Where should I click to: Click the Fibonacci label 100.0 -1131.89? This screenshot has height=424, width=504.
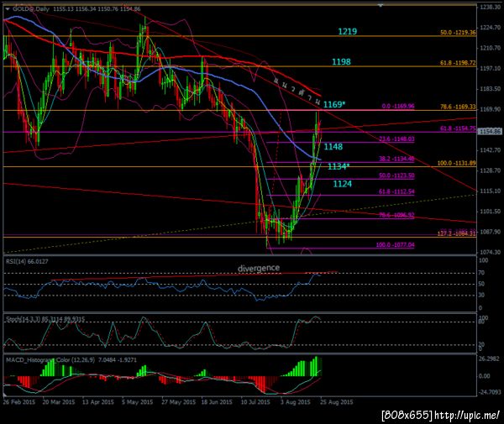click(x=456, y=163)
